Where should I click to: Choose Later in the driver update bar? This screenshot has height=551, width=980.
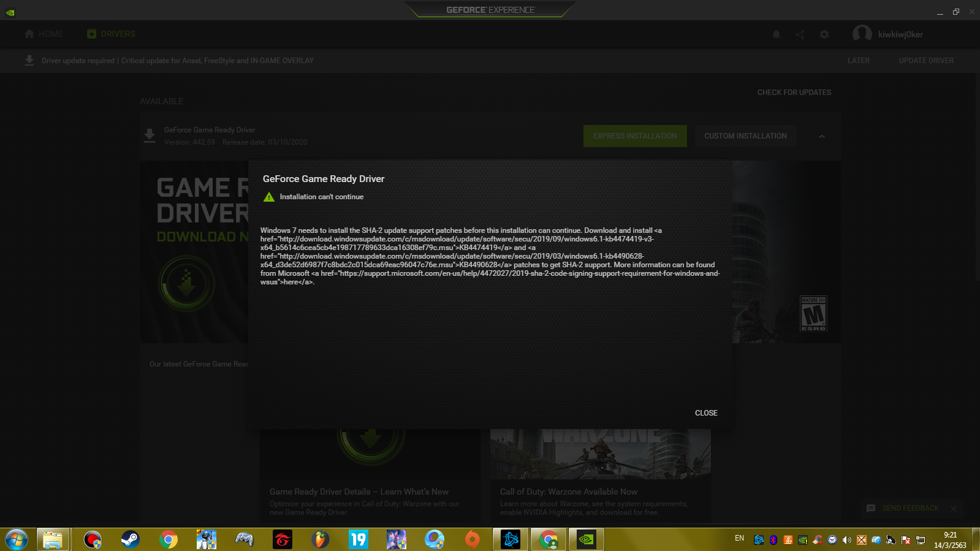[x=859, y=61]
